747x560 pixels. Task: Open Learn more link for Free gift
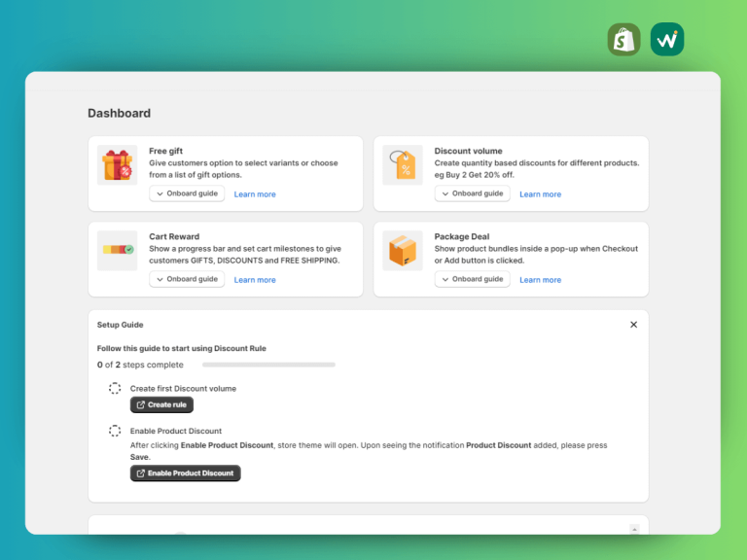click(255, 194)
